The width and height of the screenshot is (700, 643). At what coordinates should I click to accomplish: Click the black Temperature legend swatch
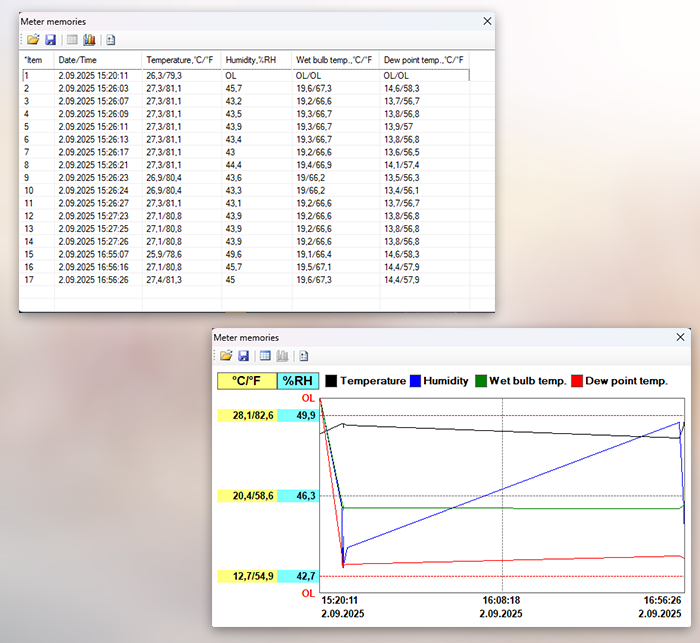(x=331, y=381)
